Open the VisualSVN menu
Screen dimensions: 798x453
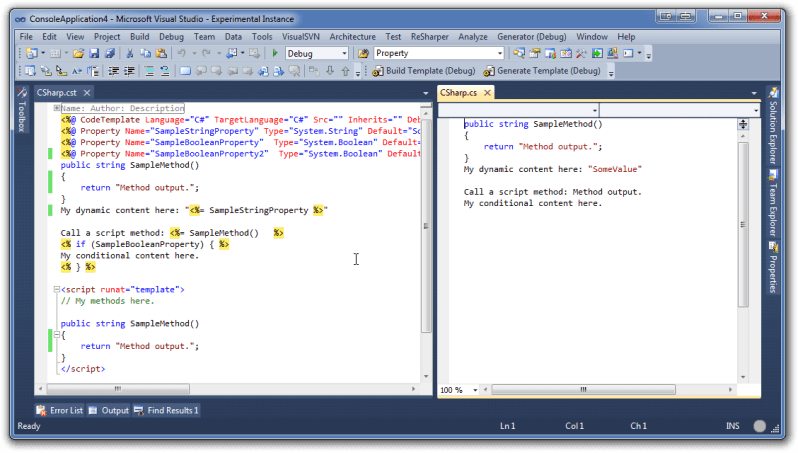click(301, 37)
